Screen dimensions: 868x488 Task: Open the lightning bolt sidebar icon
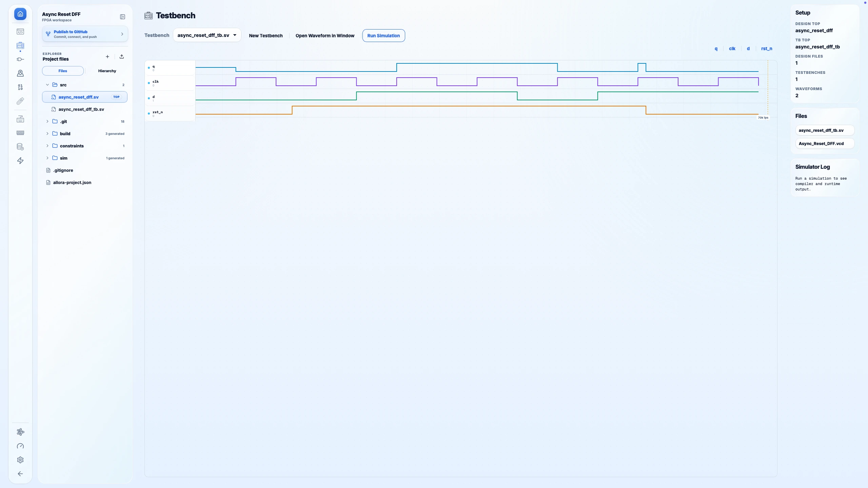[x=20, y=161]
